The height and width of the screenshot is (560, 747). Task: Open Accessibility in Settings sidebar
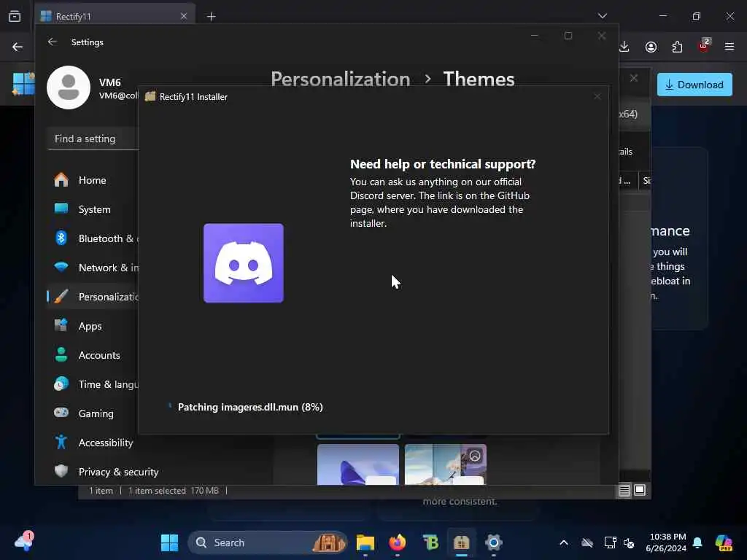(93, 443)
